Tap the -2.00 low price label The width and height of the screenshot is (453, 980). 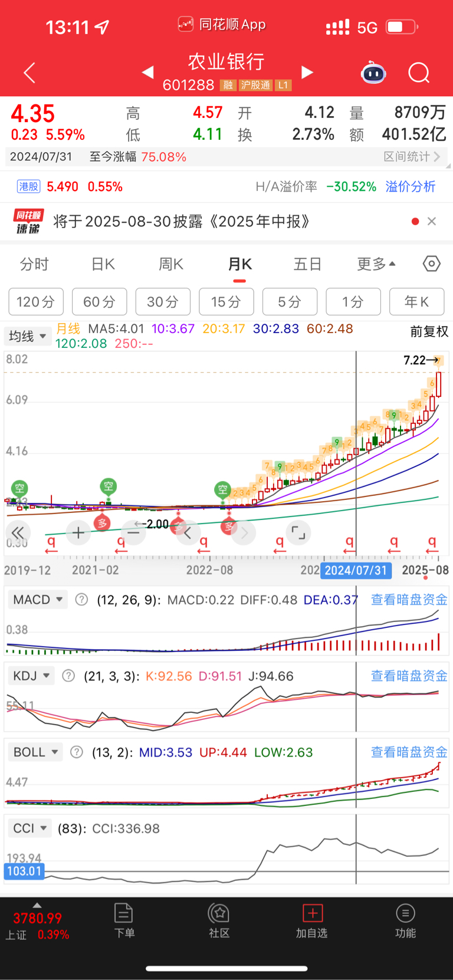(152, 524)
